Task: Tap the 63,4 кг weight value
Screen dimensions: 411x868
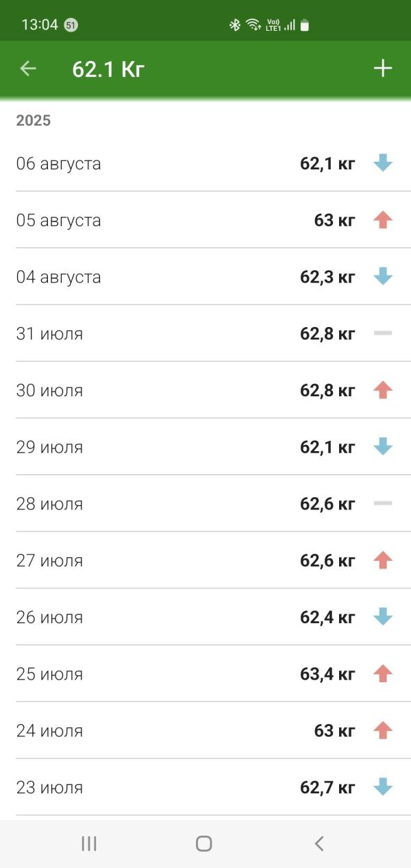Action: pyautogui.click(x=327, y=674)
